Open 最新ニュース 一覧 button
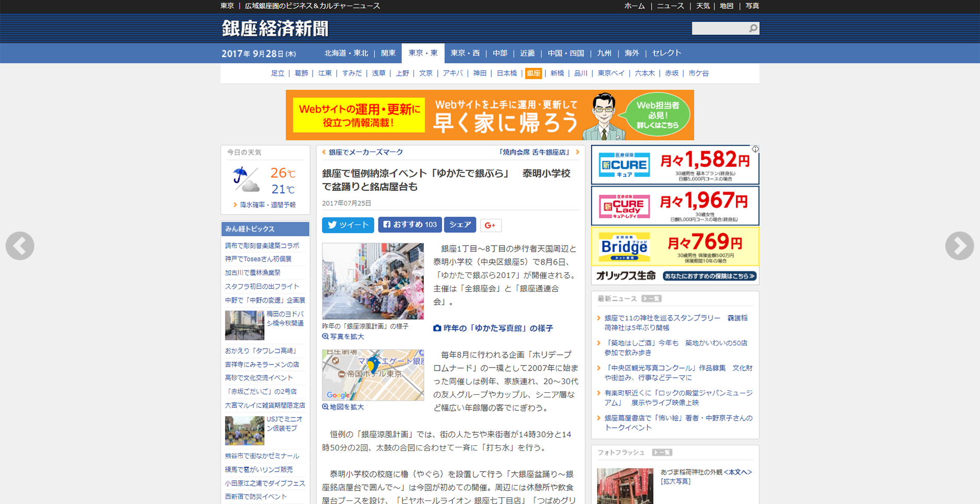This screenshot has height=504, width=980. (x=651, y=299)
